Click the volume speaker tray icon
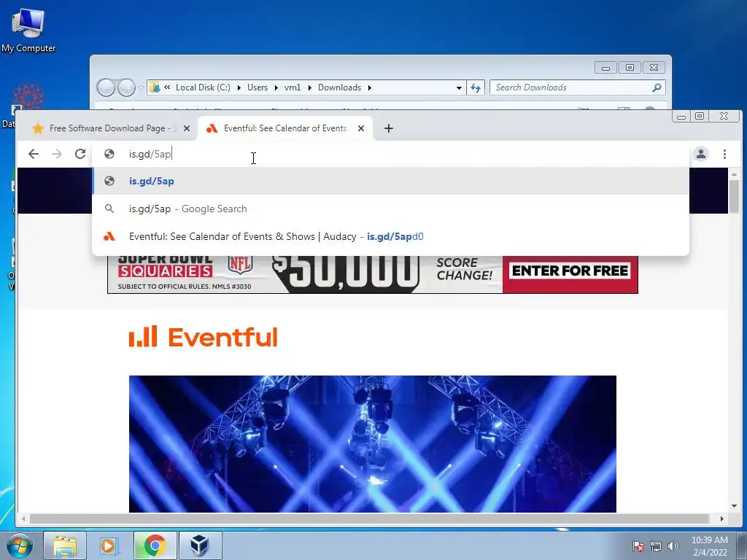Image resolution: width=747 pixels, height=560 pixels. pyautogui.click(x=673, y=546)
